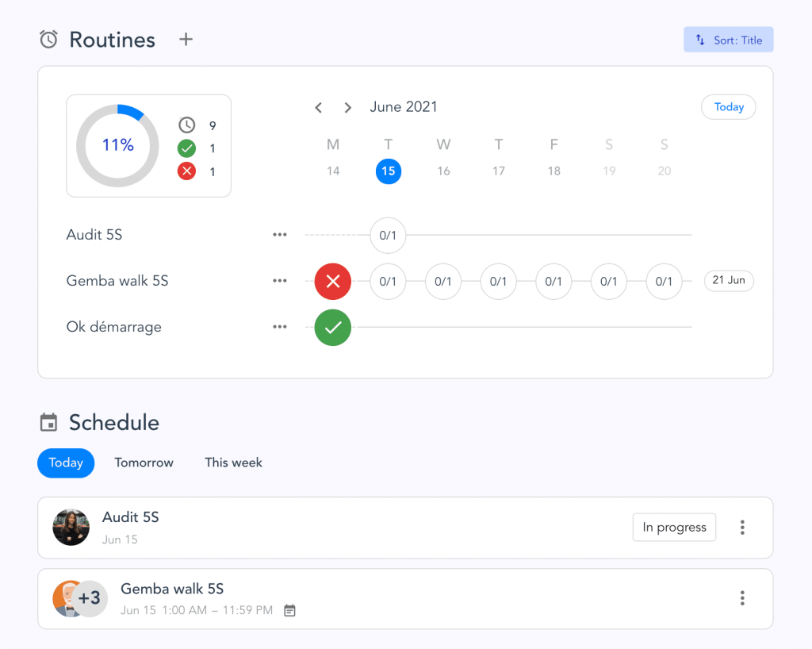Click the 11% progress ring
This screenshot has width=812, height=649.
tap(117, 145)
